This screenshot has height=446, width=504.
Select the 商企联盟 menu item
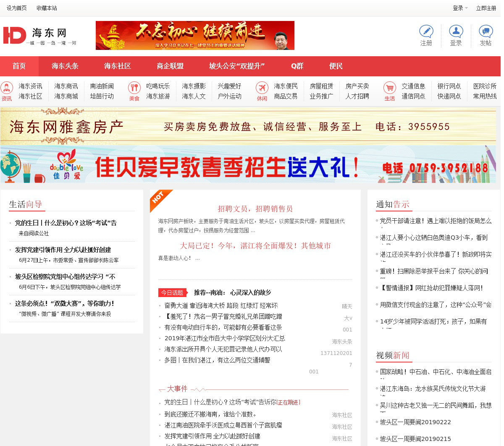tap(170, 66)
